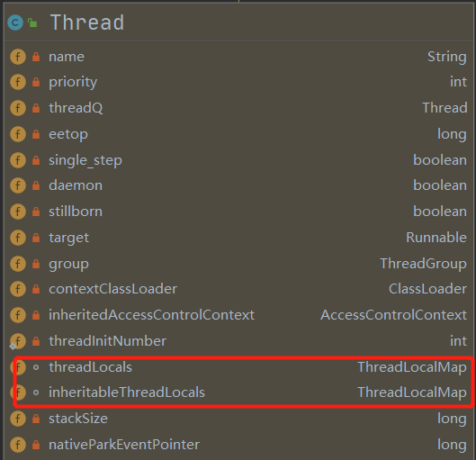Select the threadLocals field label
The height and width of the screenshot is (460, 476).
pyautogui.click(x=91, y=367)
